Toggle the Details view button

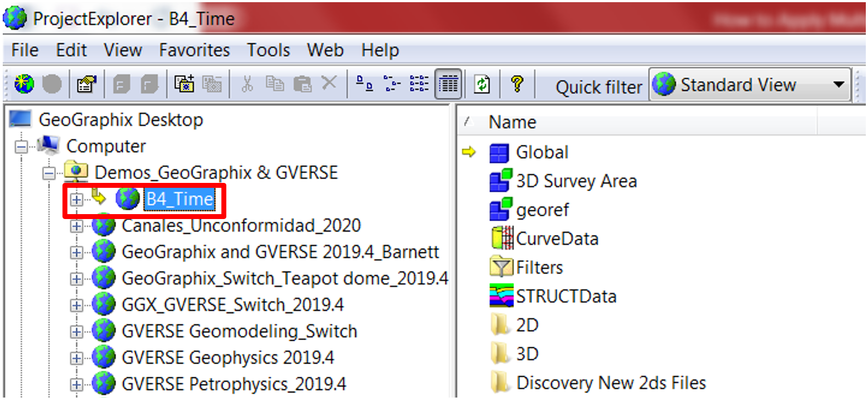pyautogui.click(x=448, y=84)
